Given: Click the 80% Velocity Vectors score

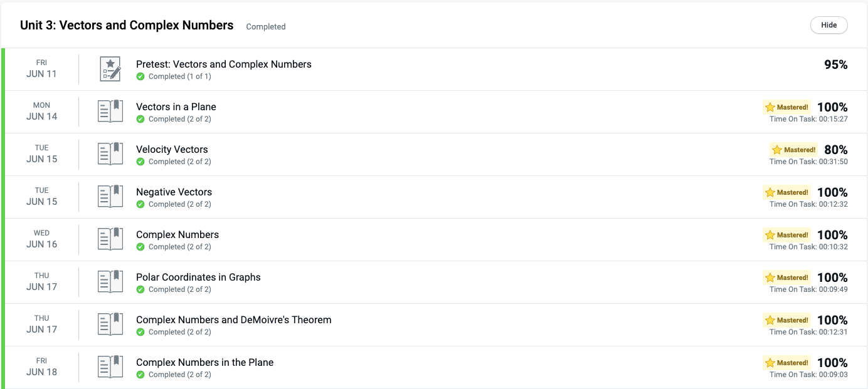Looking at the screenshot, I should point(835,150).
